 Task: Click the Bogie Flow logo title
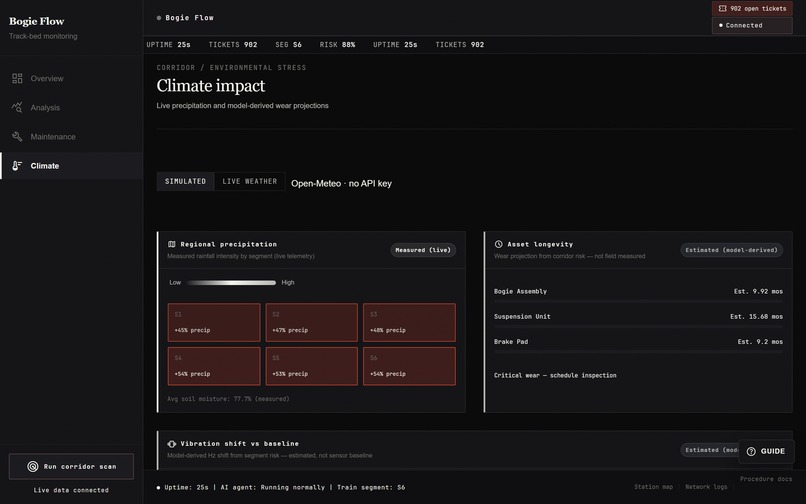(x=36, y=21)
